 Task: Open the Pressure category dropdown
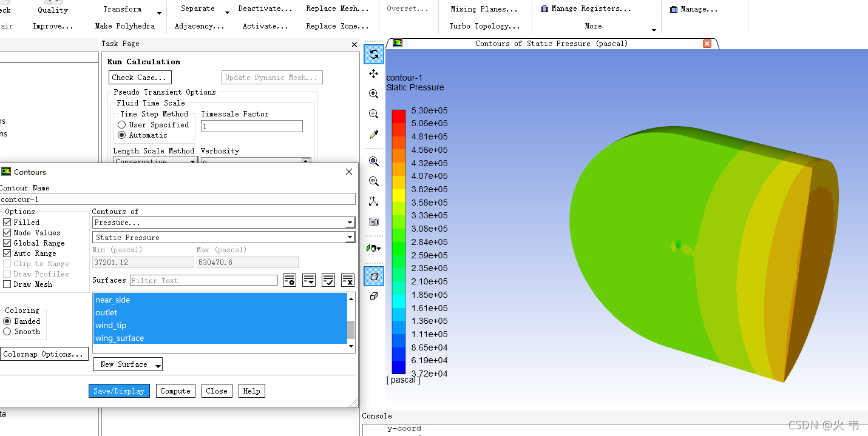coord(223,223)
